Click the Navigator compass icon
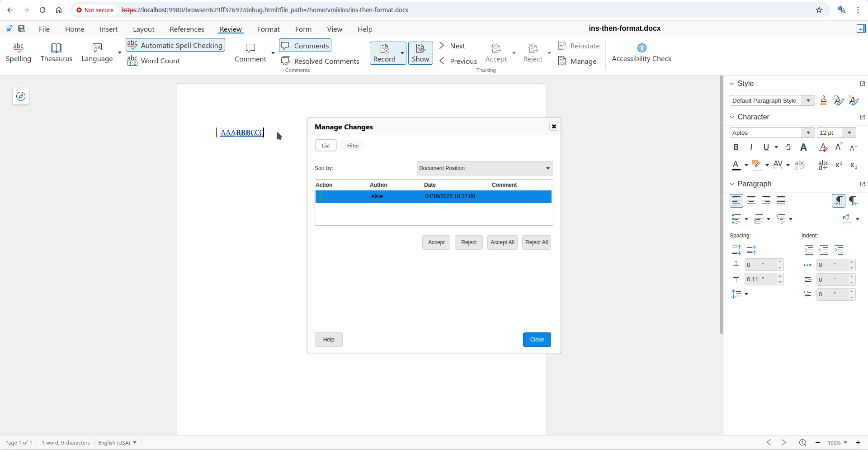The width and height of the screenshot is (868, 450). [21, 96]
